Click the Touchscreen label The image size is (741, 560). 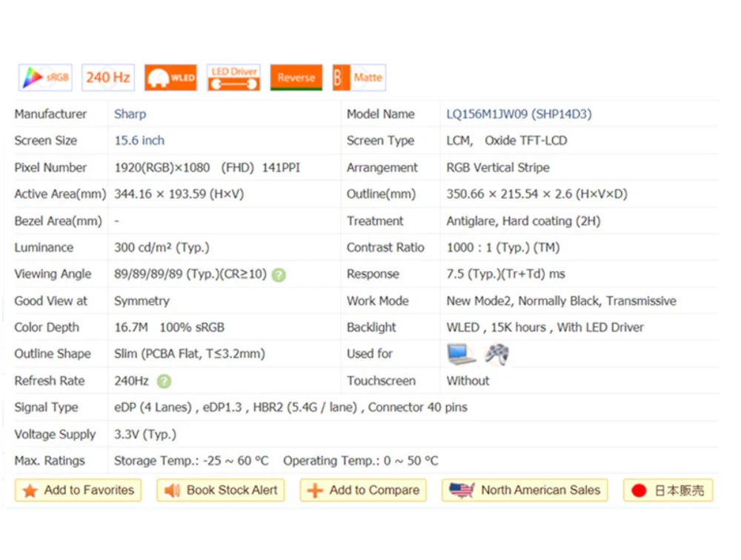click(381, 381)
